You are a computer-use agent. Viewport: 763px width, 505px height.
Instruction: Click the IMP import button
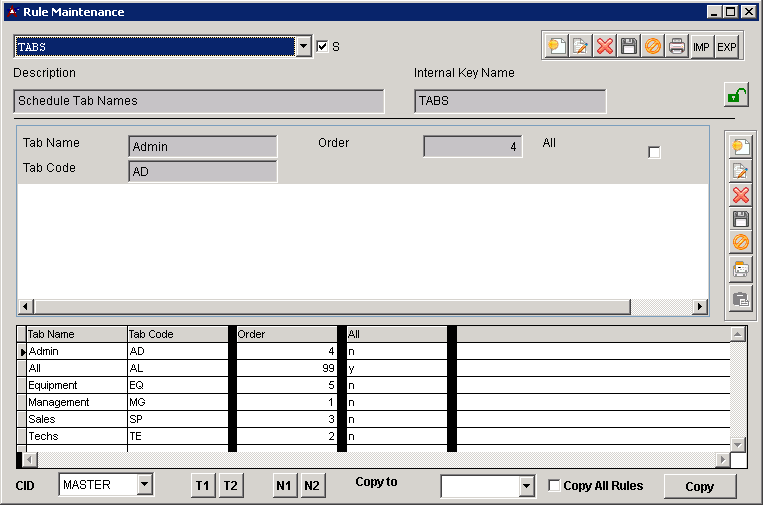point(701,47)
